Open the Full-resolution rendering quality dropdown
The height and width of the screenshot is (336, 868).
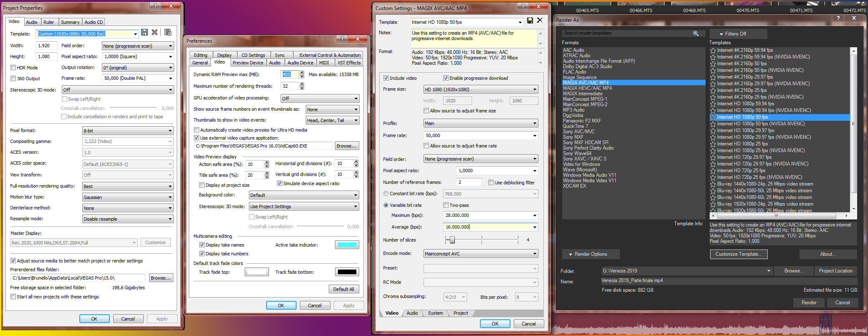tap(128, 186)
